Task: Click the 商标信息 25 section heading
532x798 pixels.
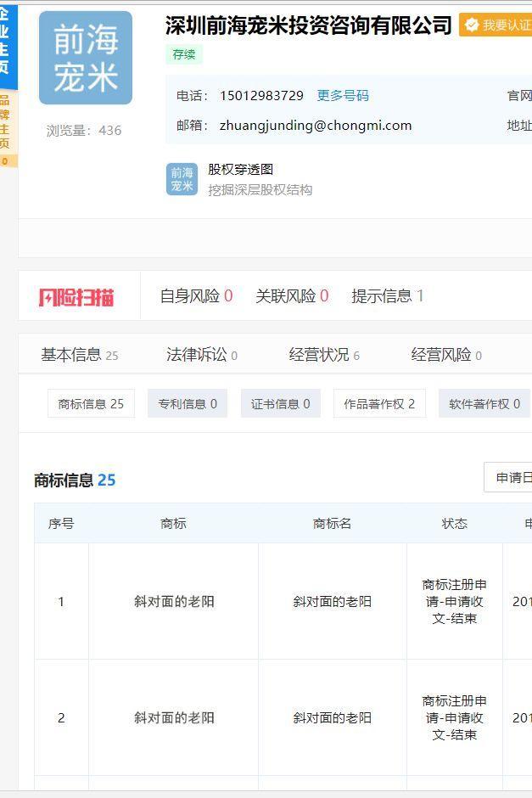Action: tap(75, 480)
